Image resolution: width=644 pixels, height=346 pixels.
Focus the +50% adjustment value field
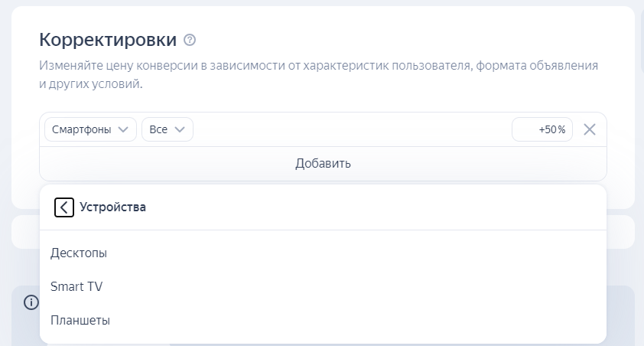542,129
